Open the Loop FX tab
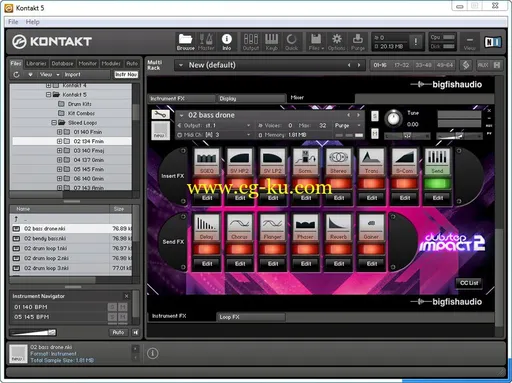This screenshot has height=383, width=512. (251, 317)
